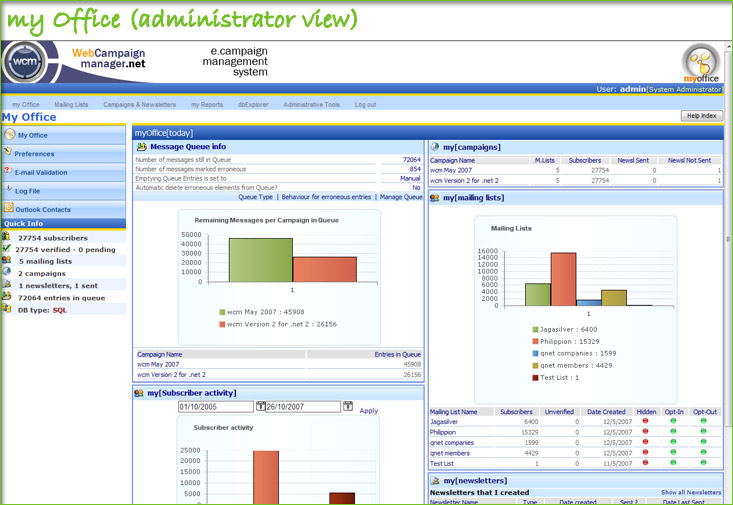Image resolution: width=733 pixels, height=505 pixels.
Task: Click the myoffice logo icon
Action: pyautogui.click(x=700, y=61)
